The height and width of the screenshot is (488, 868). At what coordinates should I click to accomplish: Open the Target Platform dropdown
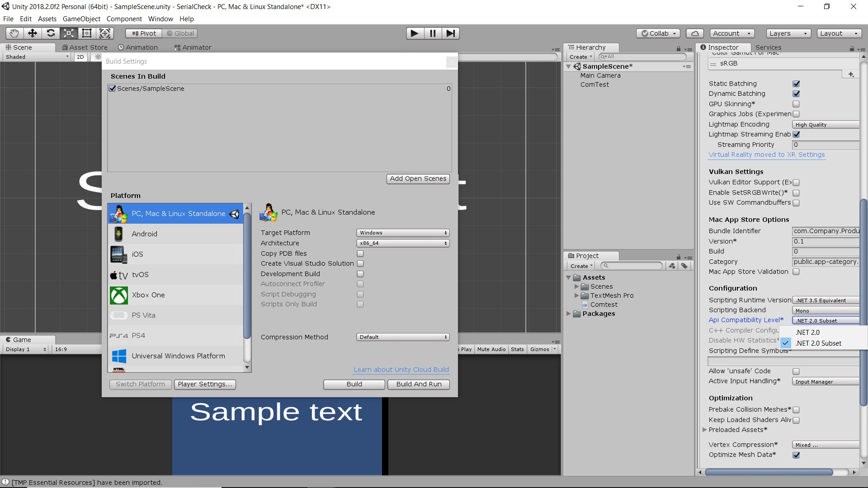click(402, 232)
